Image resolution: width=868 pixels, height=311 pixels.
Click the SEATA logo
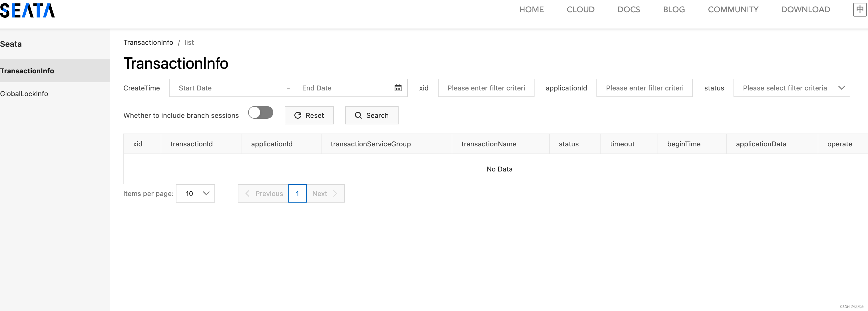(28, 11)
